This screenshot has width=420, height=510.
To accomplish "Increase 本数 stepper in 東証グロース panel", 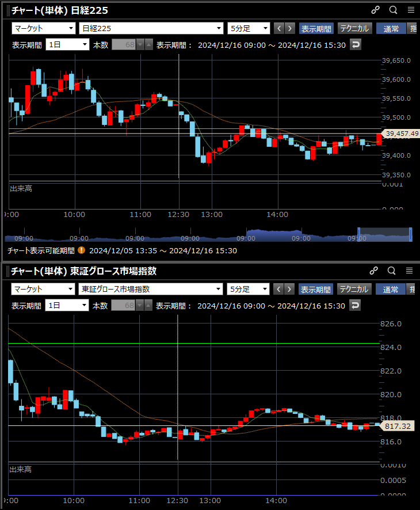I will click(x=148, y=305).
